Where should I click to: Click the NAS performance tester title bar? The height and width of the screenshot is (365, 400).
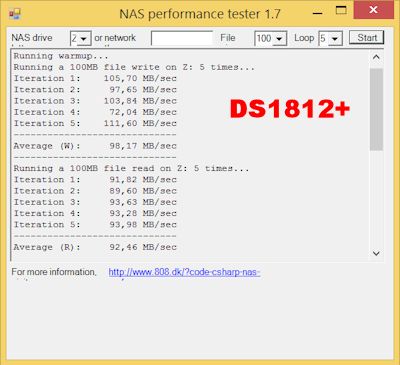200,14
